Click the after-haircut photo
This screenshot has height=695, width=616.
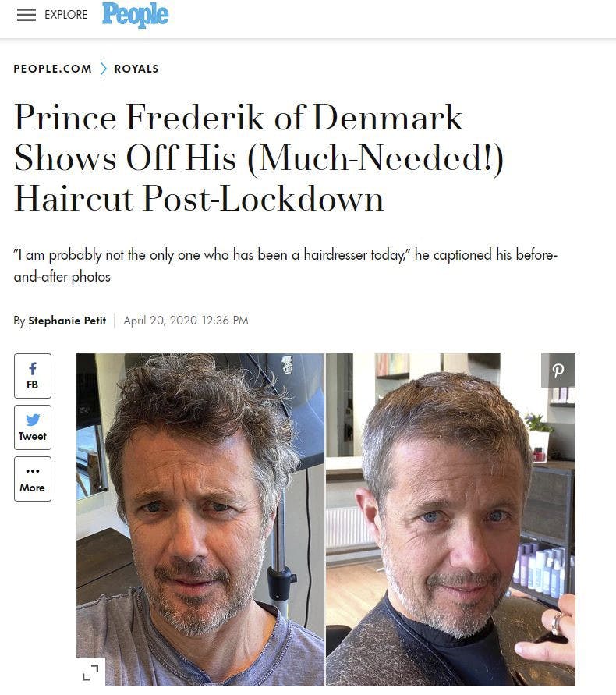click(451, 519)
